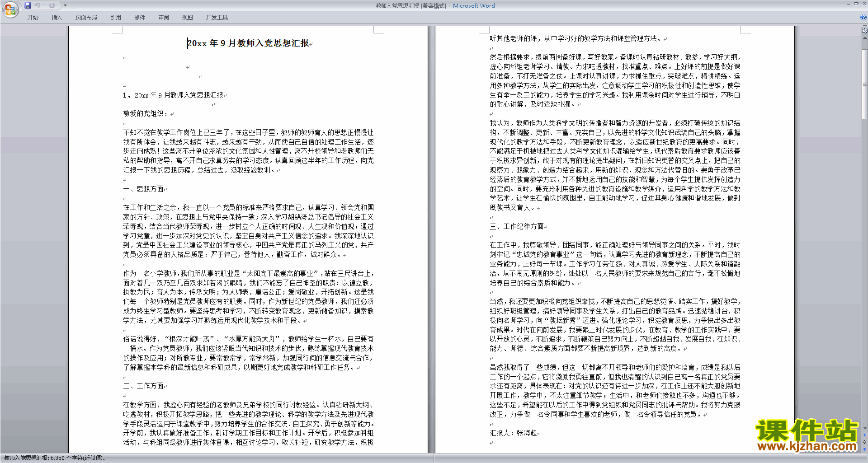The image size is (868, 463).
Task: Go to next page double-arrow icon
Action: click(864, 449)
